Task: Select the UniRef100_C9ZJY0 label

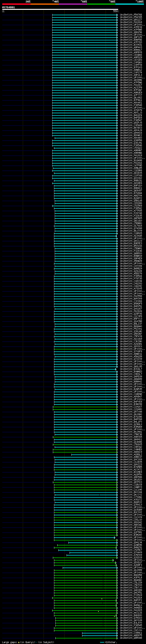Action: point(131,630)
